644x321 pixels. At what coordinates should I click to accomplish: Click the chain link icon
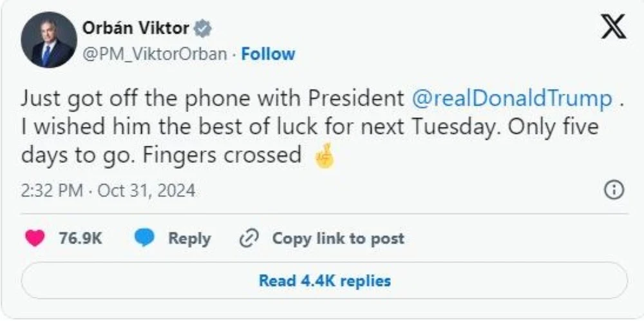(248, 238)
